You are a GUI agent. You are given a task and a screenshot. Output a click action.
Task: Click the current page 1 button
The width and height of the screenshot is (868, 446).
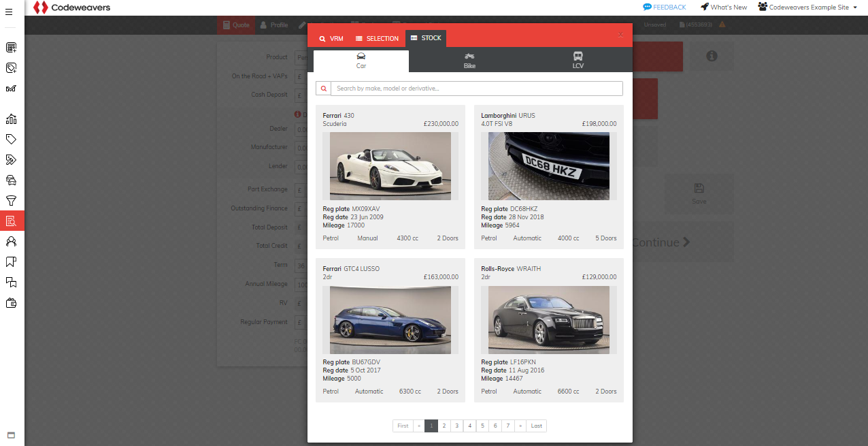point(431,426)
